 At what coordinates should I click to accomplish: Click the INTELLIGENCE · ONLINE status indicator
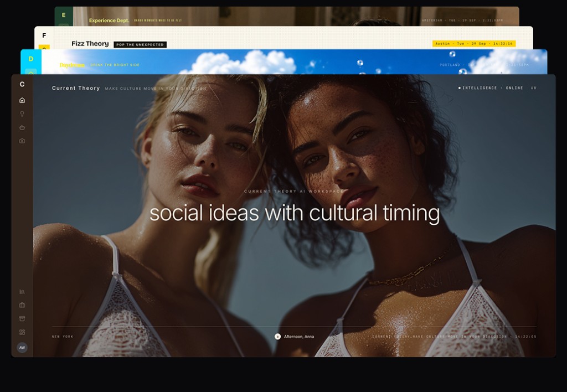coord(491,88)
